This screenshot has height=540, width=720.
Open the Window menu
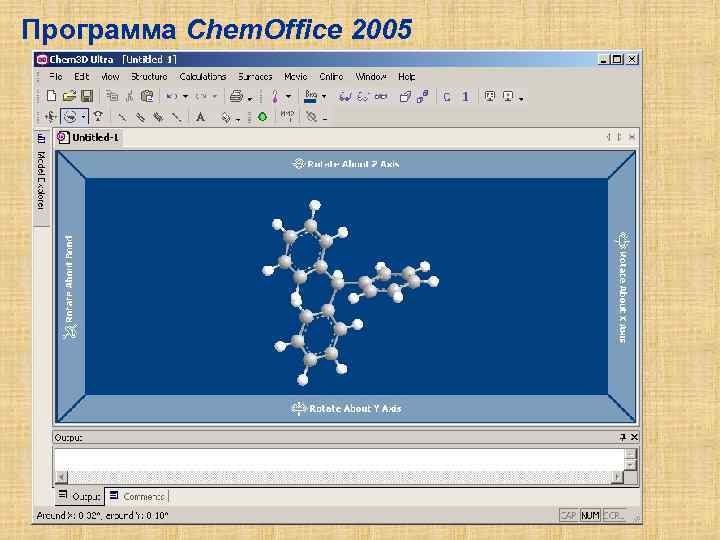(371, 76)
